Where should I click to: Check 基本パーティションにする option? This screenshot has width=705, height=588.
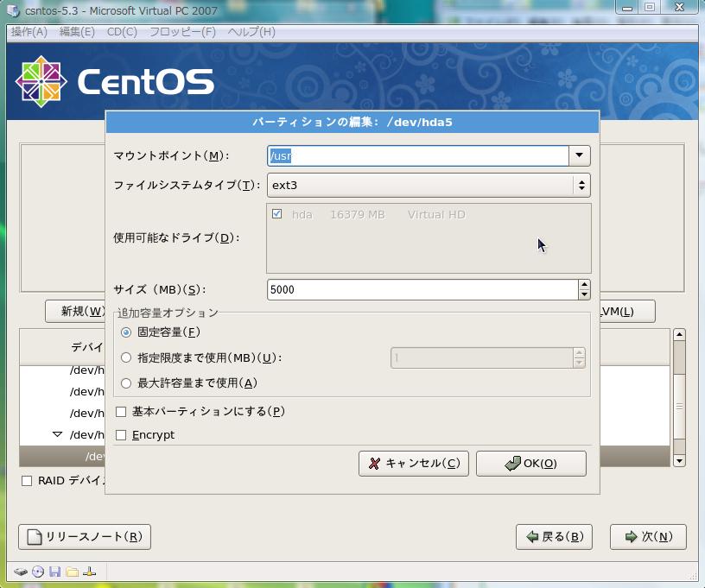point(121,412)
